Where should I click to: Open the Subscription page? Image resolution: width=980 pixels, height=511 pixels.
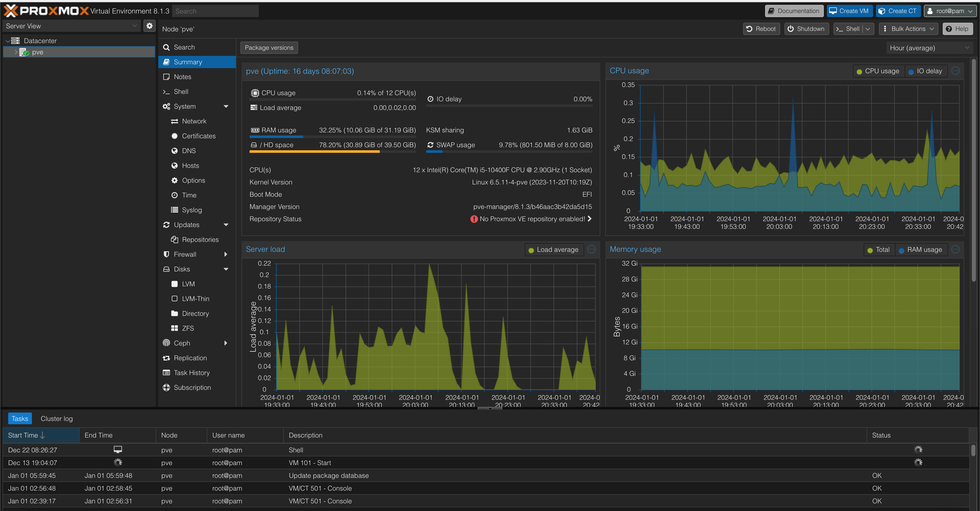click(x=192, y=388)
